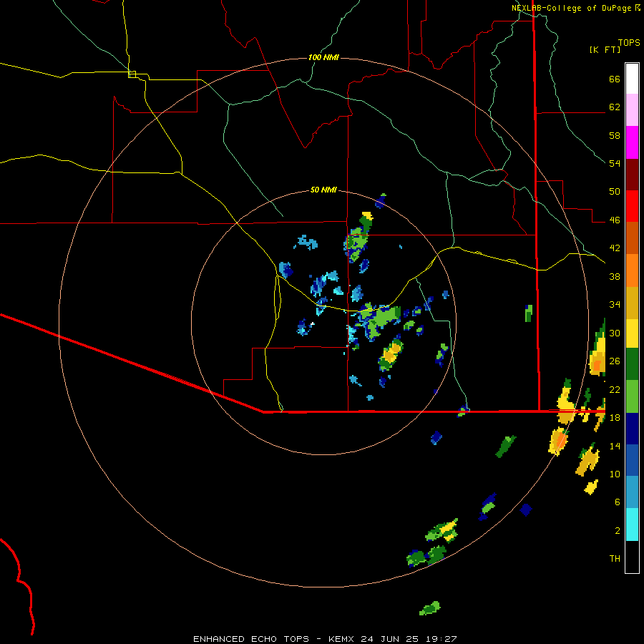Viewport: 644px width, 644px height.
Task: Click the yellow legend swatch
Action: coord(632,333)
